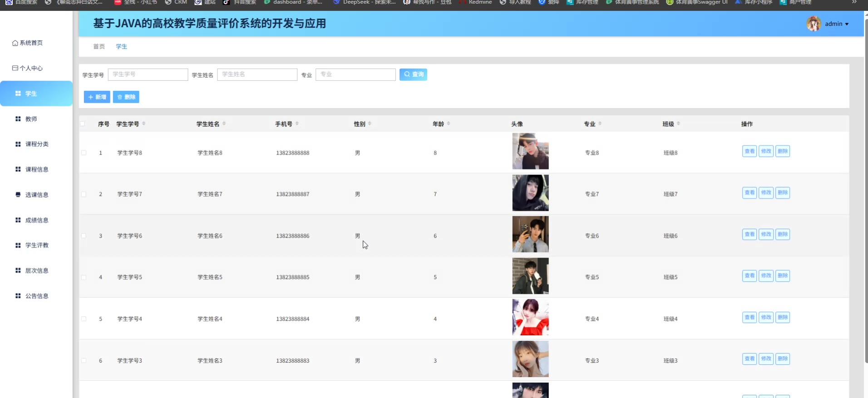Click 查看 in the 学生学号5 row

click(x=750, y=276)
